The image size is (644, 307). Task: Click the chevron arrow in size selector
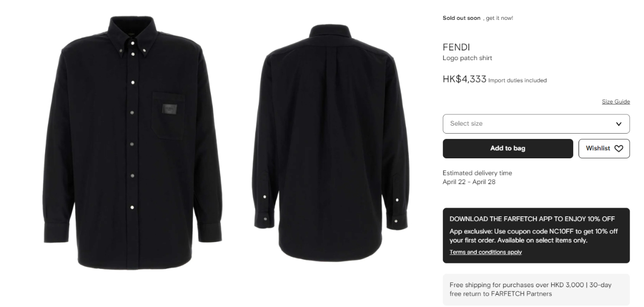pos(619,124)
